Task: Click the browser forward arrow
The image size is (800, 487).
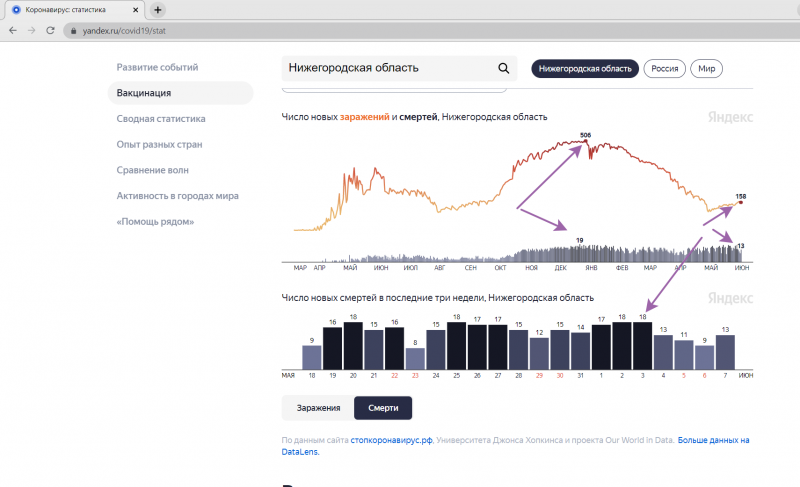Action: tap(31, 31)
